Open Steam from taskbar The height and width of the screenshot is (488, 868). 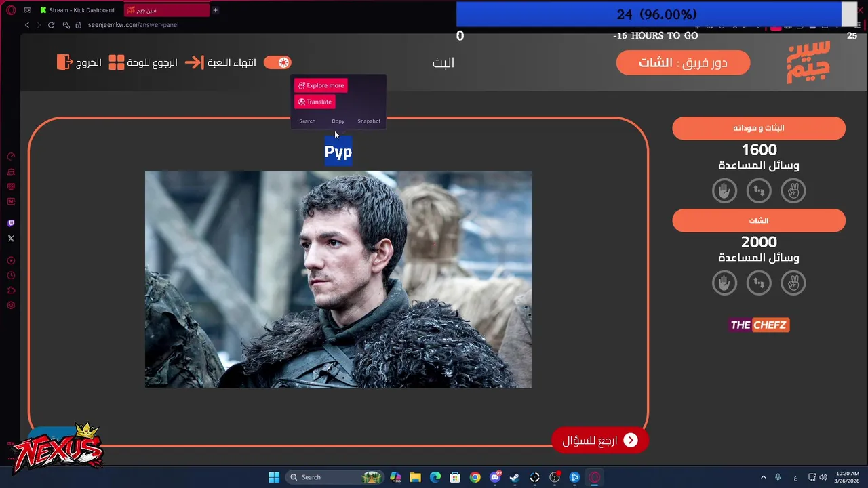(515, 477)
